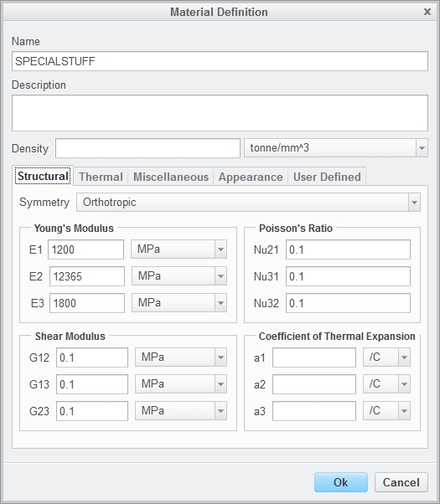
Task: Switch to the Thermal tab
Action: [x=101, y=177]
